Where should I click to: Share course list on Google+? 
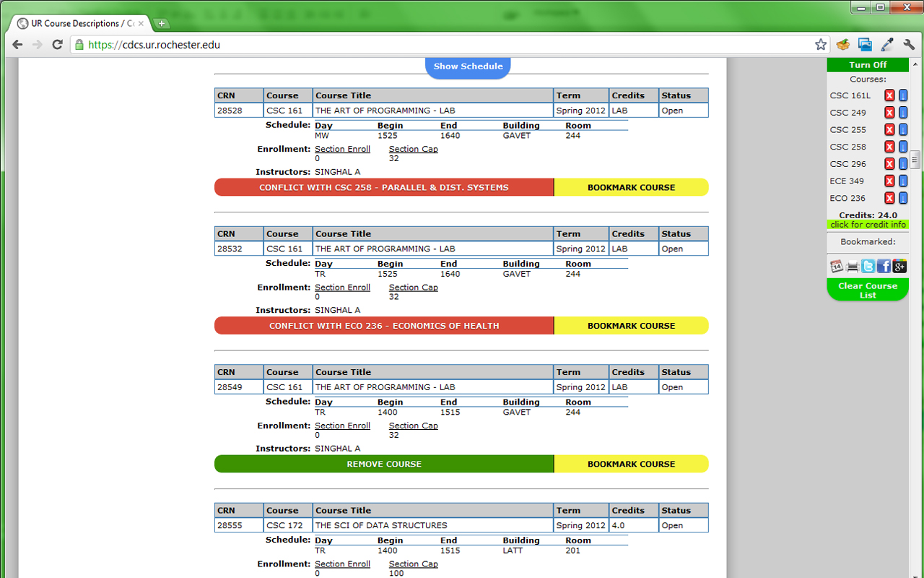899,266
